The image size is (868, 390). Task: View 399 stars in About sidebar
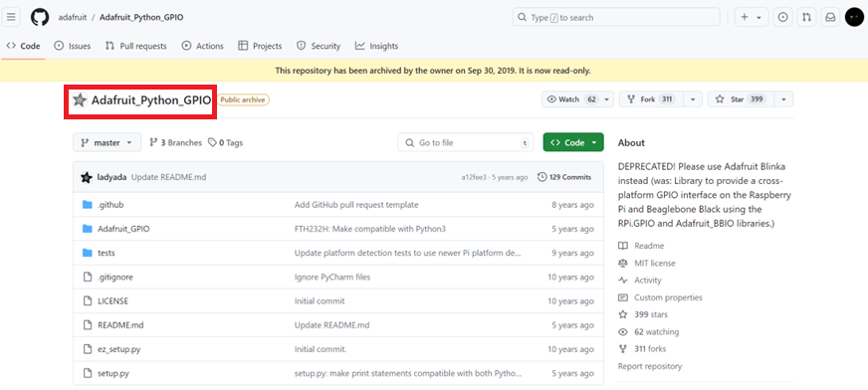tap(643, 314)
